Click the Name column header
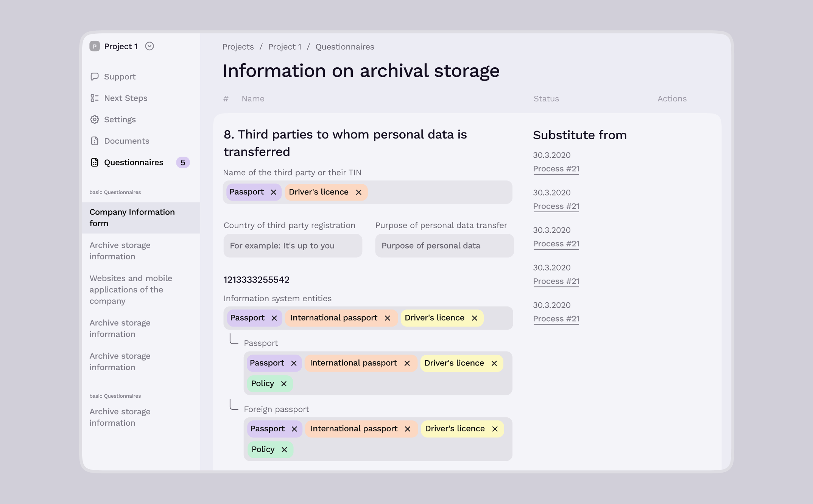 (x=253, y=99)
